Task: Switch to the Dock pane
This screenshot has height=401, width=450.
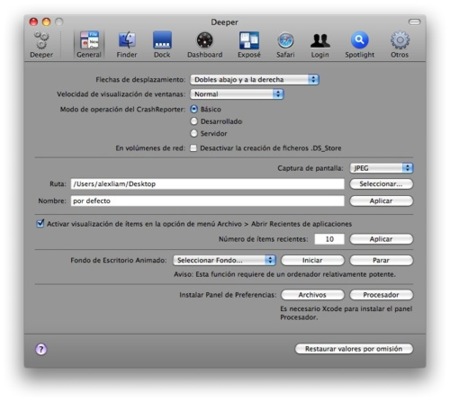Action: point(162,45)
